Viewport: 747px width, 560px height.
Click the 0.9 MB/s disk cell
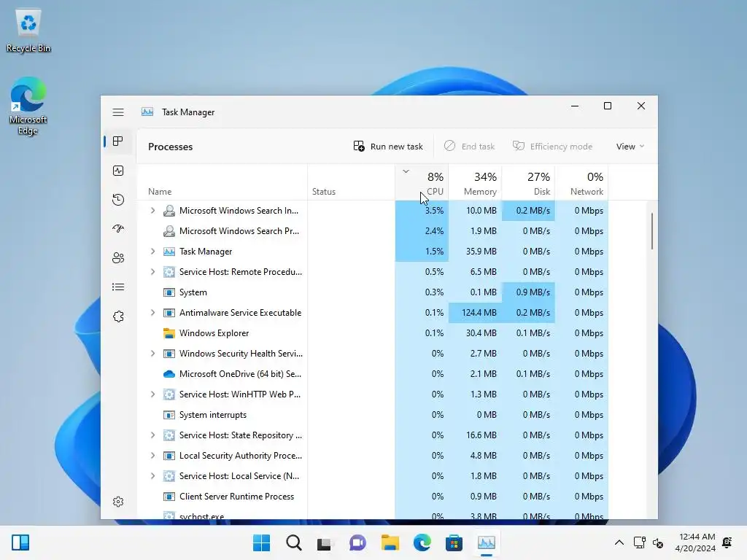click(x=528, y=292)
